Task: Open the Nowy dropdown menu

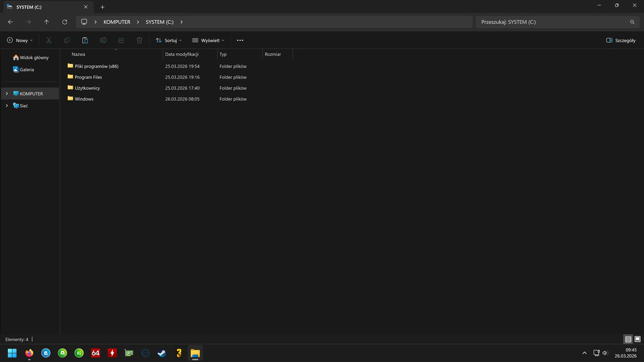Action: (x=20, y=40)
